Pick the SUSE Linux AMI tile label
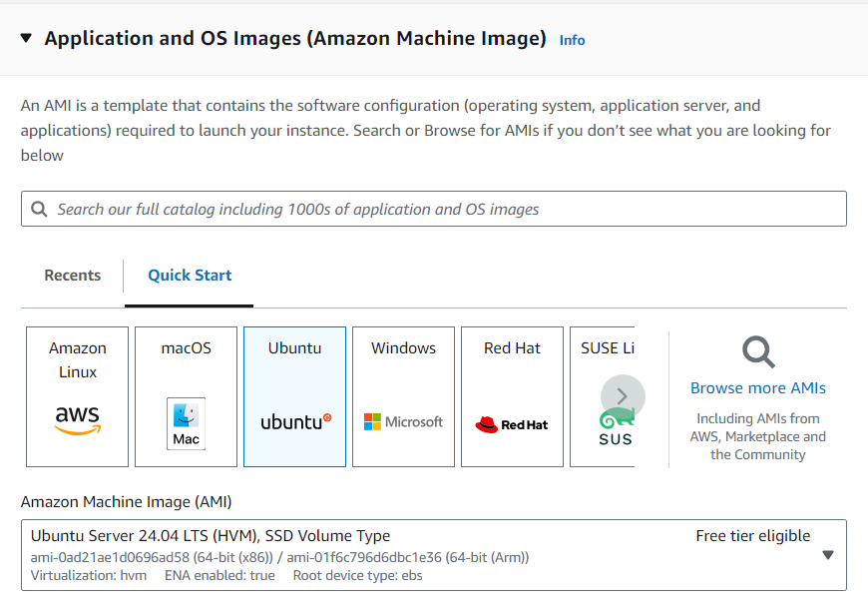 click(x=608, y=347)
